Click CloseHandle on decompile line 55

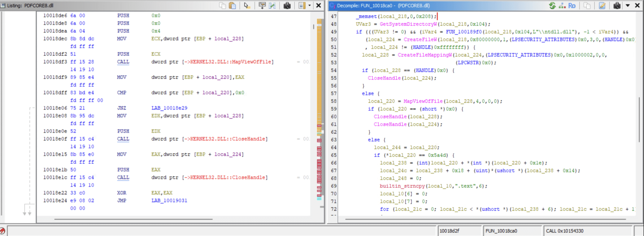[x=384, y=78]
